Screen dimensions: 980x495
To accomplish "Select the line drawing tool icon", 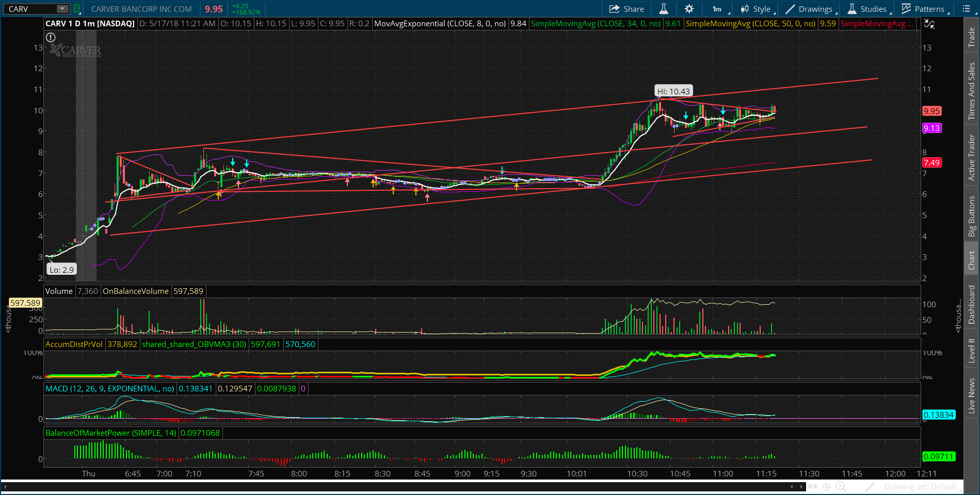I will (870, 486).
